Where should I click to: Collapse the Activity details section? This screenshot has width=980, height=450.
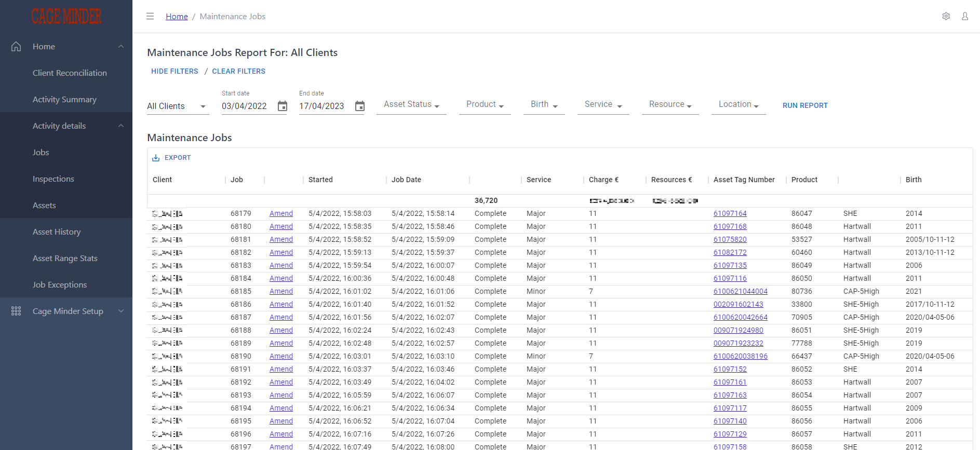tap(121, 126)
